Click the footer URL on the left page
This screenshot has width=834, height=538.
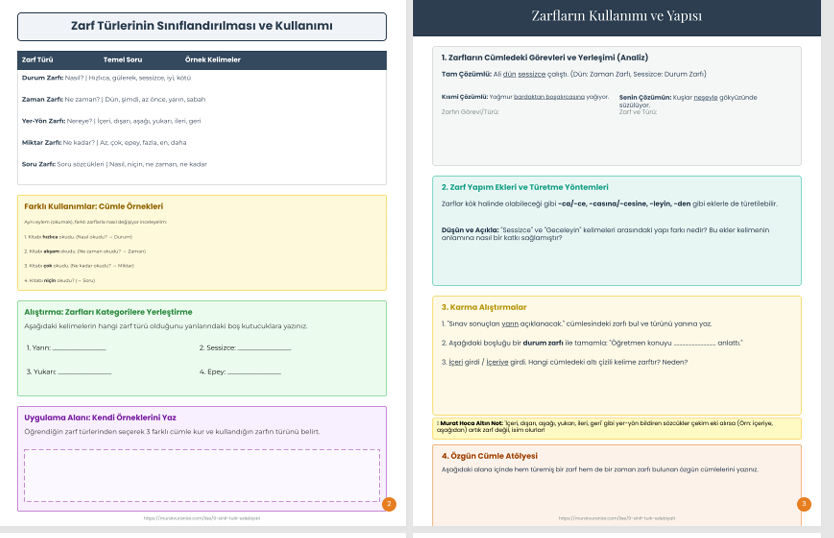201,518
